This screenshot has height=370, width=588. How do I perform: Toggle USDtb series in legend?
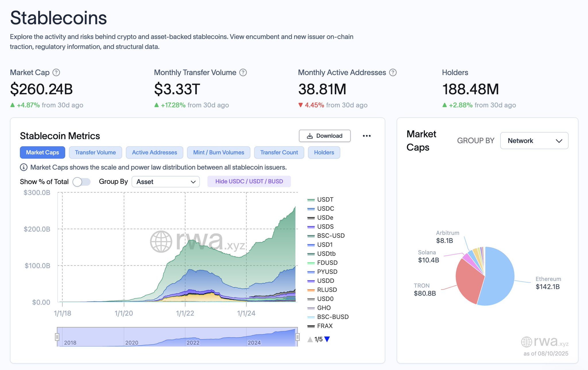(321, 254)
